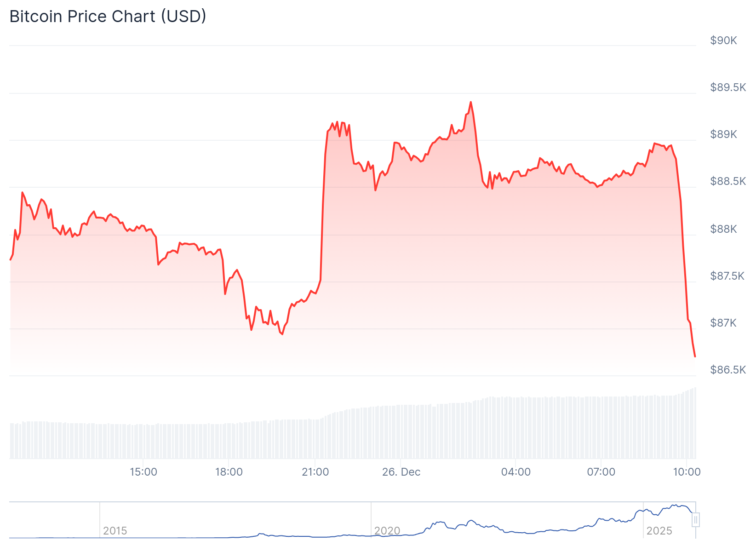Image resolution: width=756 pixels, height=552 pixels.
Task: Click the $89K price axis label
Action: 723,134
